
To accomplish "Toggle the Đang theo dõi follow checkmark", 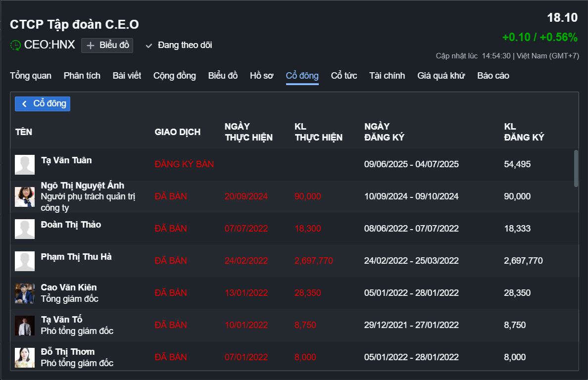I will click(148, 46).
